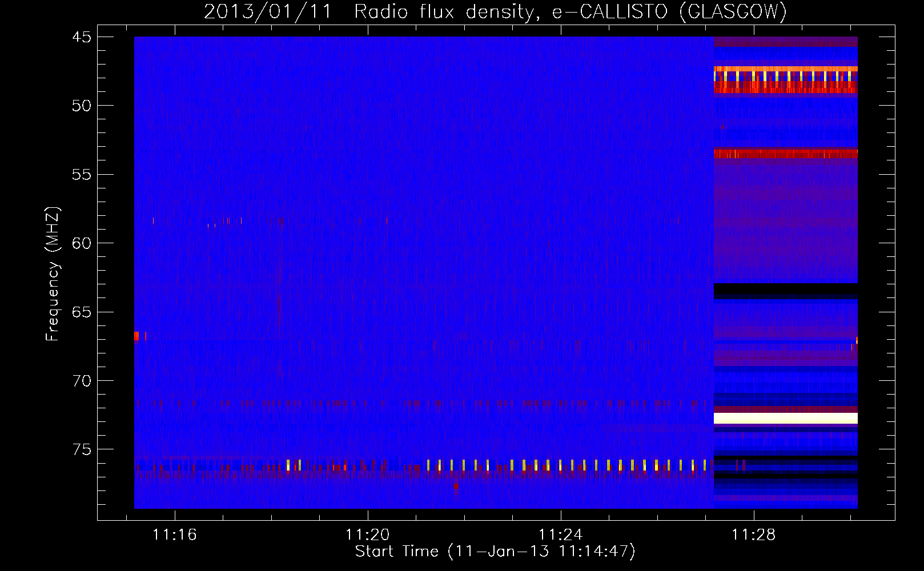The image size is (924, 571).
Task: Click the 75 frequency tick label
Action: click(82, 450)
